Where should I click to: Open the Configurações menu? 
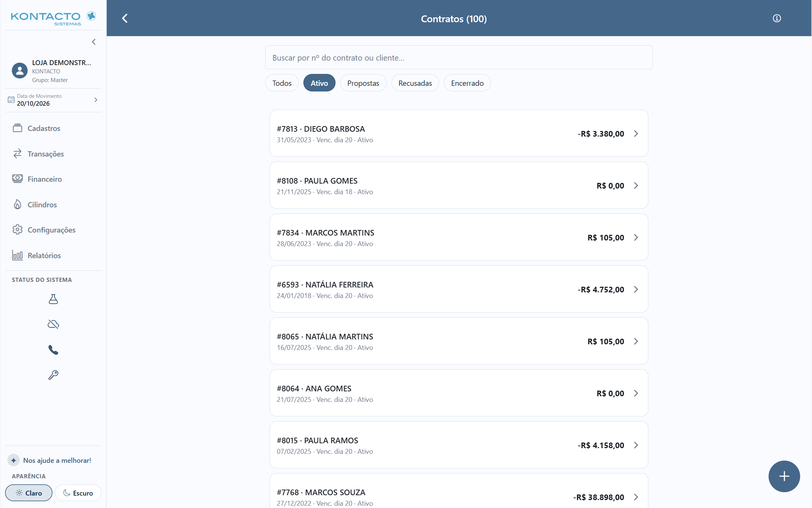53,230
